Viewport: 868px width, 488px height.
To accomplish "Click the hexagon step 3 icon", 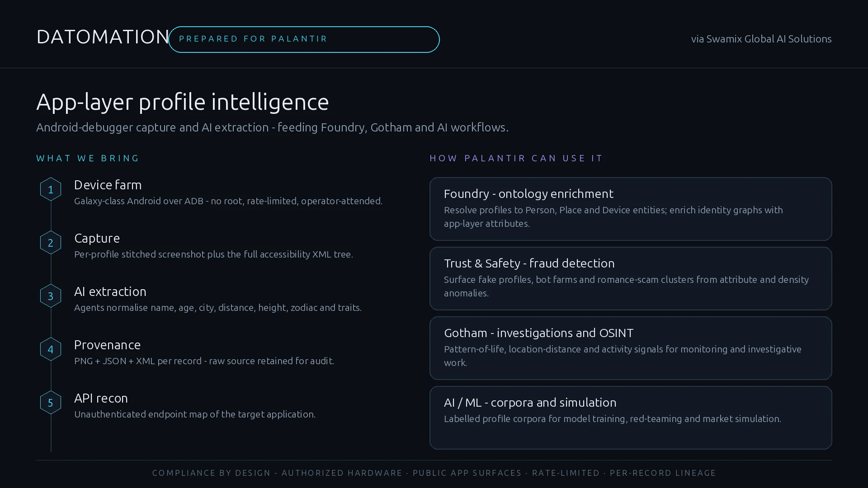I will coord(51,296).
